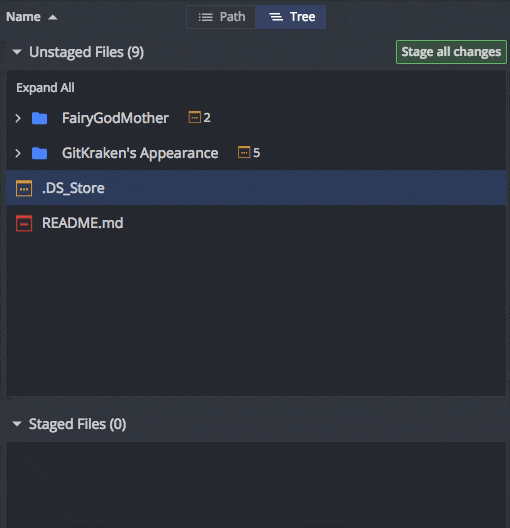Image resolution: width=510 pixels, height=528 pixels.
Task: Click the modified icon beside .DS_Store
Action: (x=24, y=188)
